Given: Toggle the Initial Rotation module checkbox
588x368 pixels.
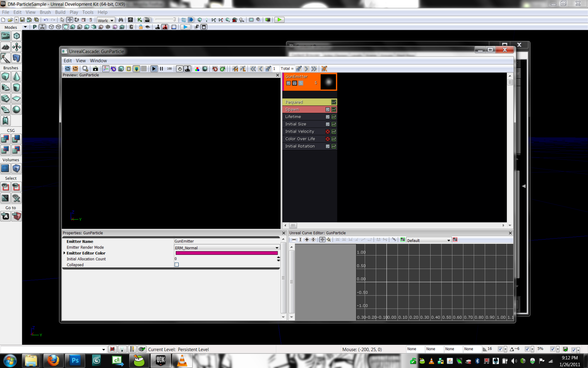Looking at the screenshot, I should pos(328,146).
